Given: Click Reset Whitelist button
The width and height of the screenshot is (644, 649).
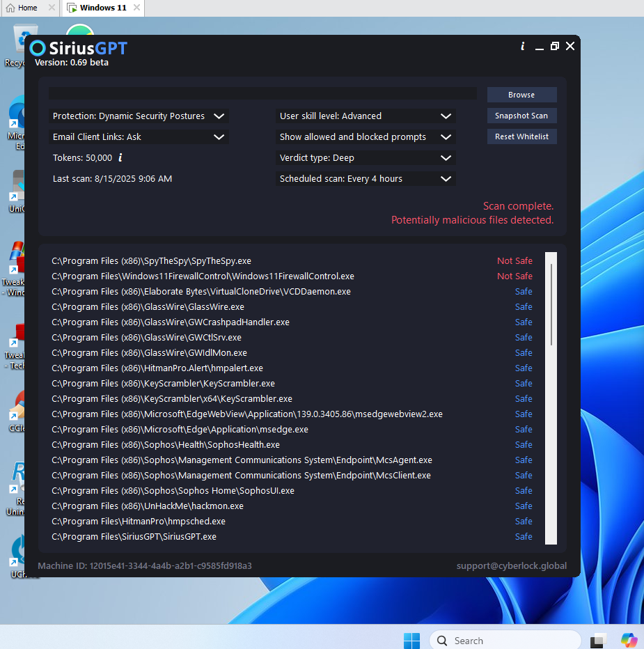Looking at the screenshot, I should tap(521, 136).
